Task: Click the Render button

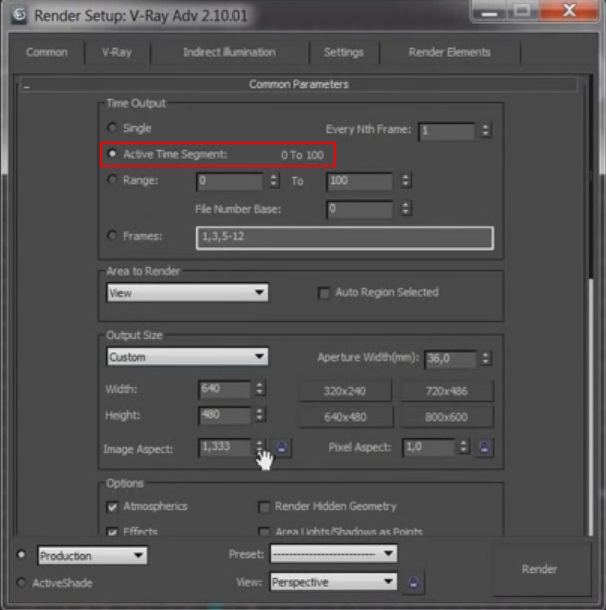Action: click(x=539, y=569)
